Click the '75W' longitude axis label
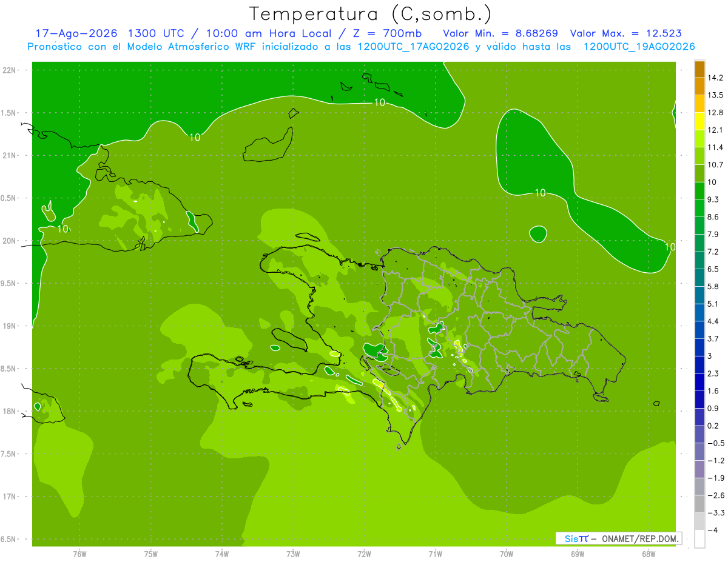This screenshot has width=728, height=562. (150, 554)
